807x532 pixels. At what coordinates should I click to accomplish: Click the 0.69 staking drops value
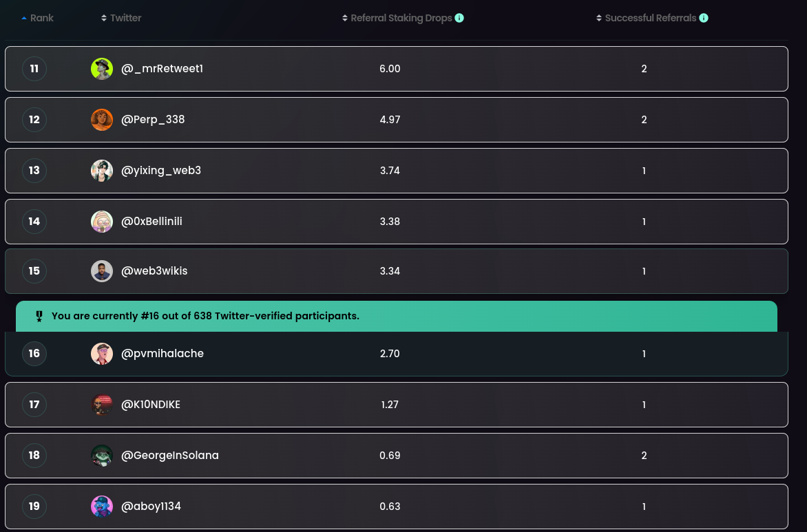[x=390, y=456]
